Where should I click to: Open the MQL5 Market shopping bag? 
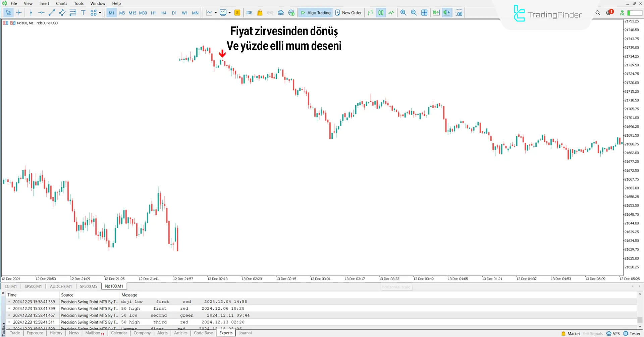[x=260, y=12]
